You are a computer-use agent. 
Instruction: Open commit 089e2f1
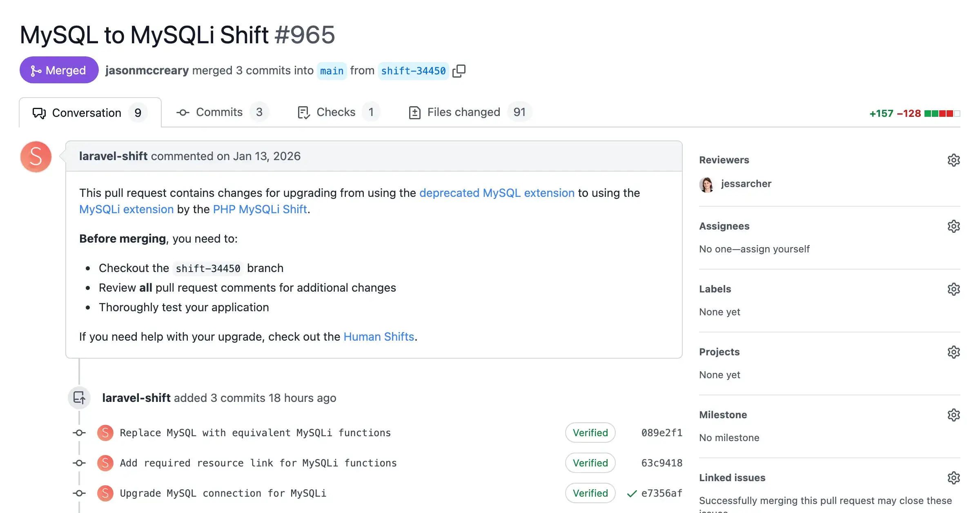click(661, 433)
